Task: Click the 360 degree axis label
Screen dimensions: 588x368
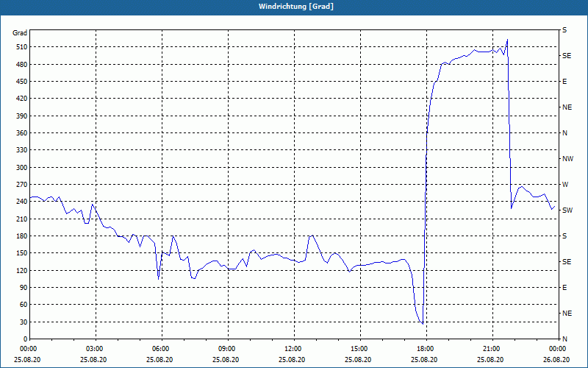Action: (22, 133)
